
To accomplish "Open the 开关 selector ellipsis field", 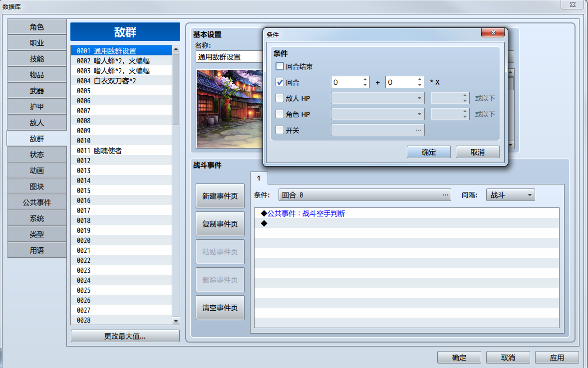I will [x=378, y=130].
